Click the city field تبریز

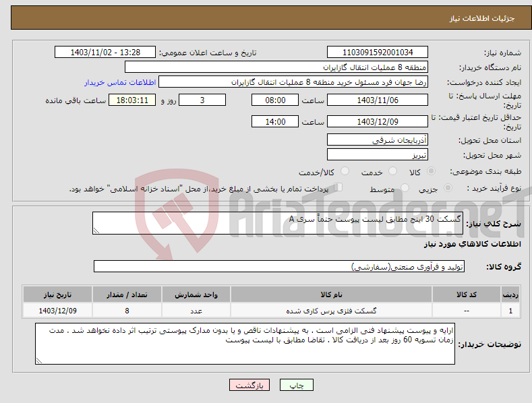[378, 155]
